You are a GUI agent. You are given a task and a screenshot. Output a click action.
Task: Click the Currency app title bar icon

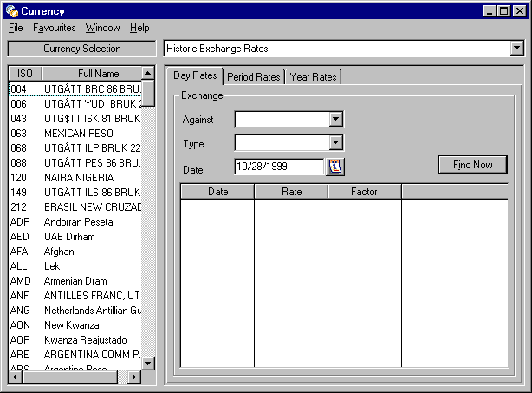click(11, 10)
